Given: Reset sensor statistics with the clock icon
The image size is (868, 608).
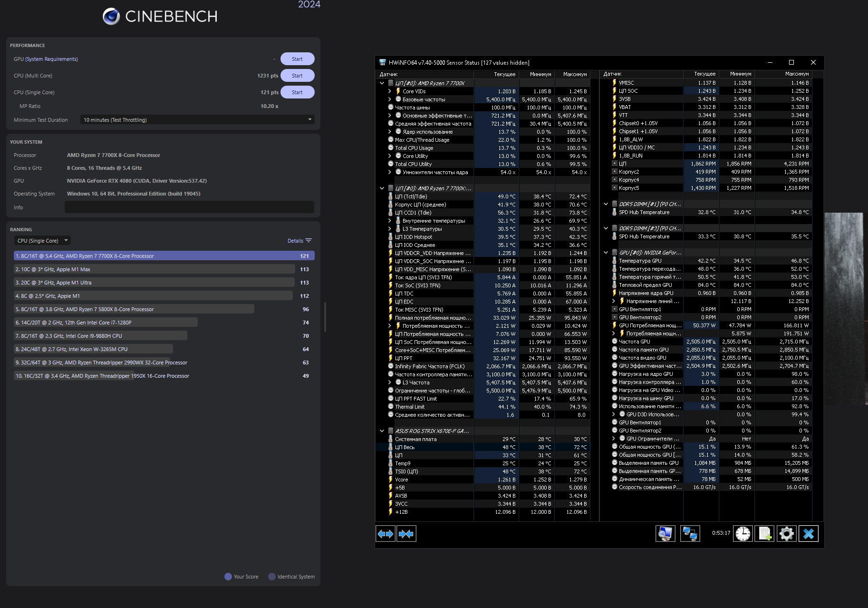Looking at the screenshot, I should click(743, 534).
